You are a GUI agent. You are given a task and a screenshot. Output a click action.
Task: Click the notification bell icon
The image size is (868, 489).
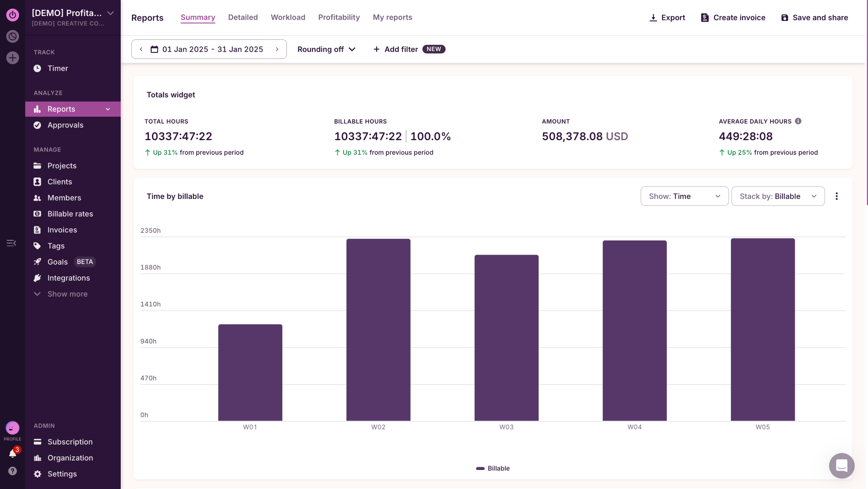[x=13, y=453]
